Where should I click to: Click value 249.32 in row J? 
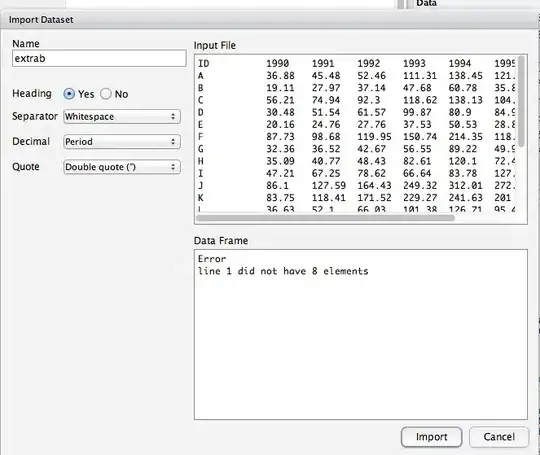(420, 186)
